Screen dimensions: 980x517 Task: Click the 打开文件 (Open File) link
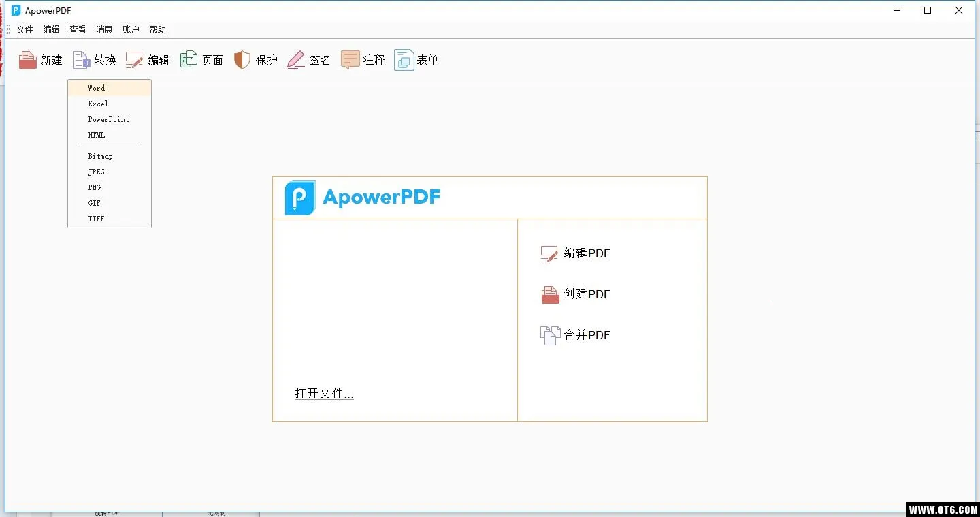pyautogui.click(x=324, y=393)
